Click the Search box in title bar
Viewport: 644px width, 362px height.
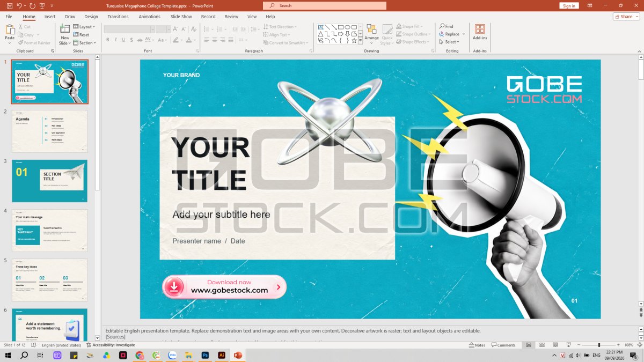pyautogui.click(x=325, y=5)
